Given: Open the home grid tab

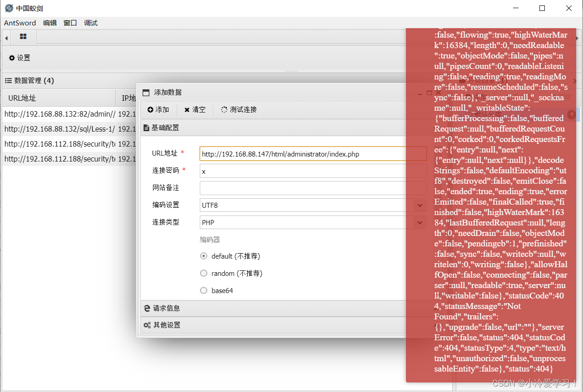Looking at the screenshot, I should click(23, 37).
